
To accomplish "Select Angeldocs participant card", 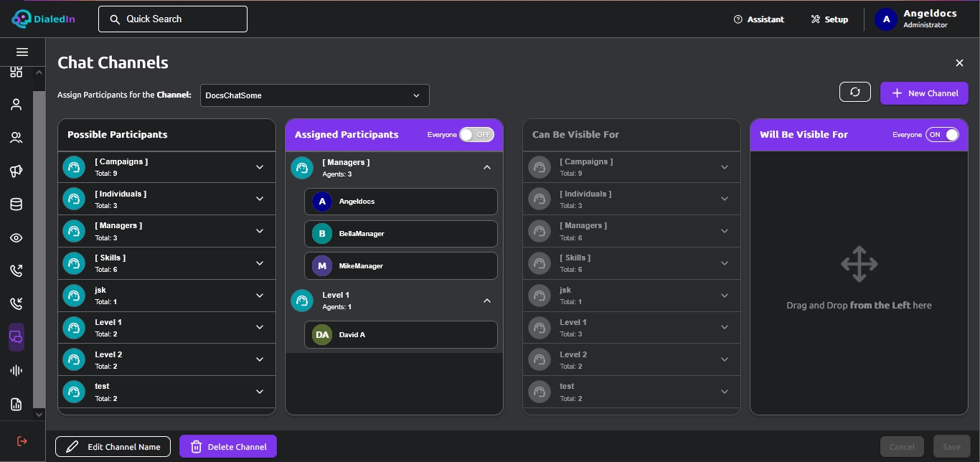I will pos(401,202).
